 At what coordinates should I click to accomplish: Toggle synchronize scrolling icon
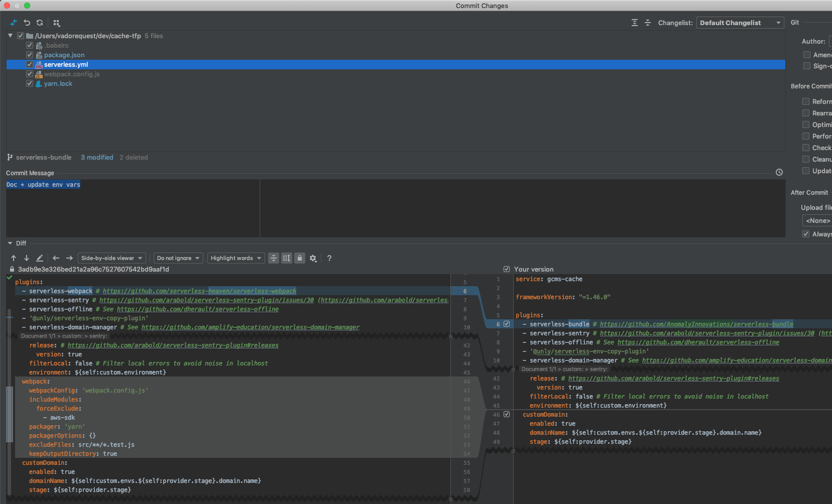pyautogui.click(x=286, y=258)
